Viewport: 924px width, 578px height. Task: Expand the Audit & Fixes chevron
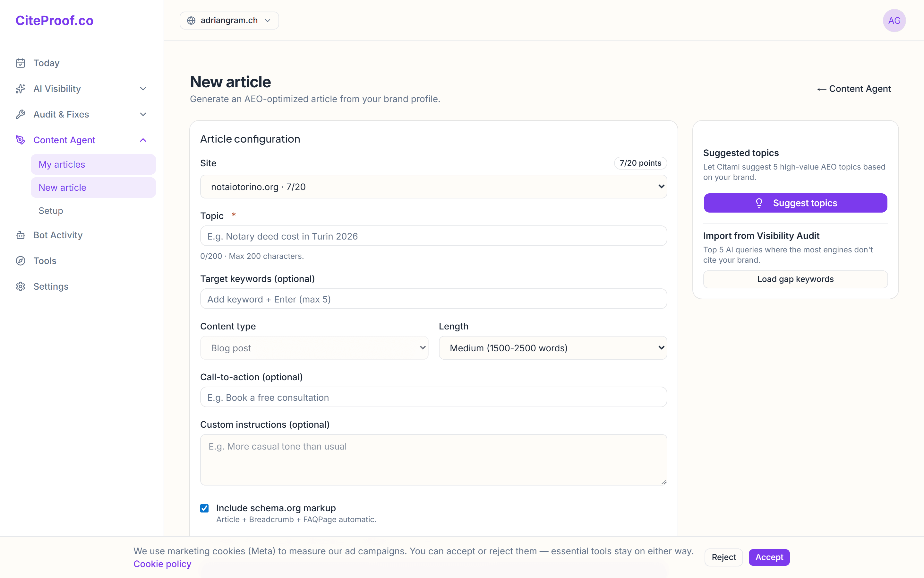143,114
